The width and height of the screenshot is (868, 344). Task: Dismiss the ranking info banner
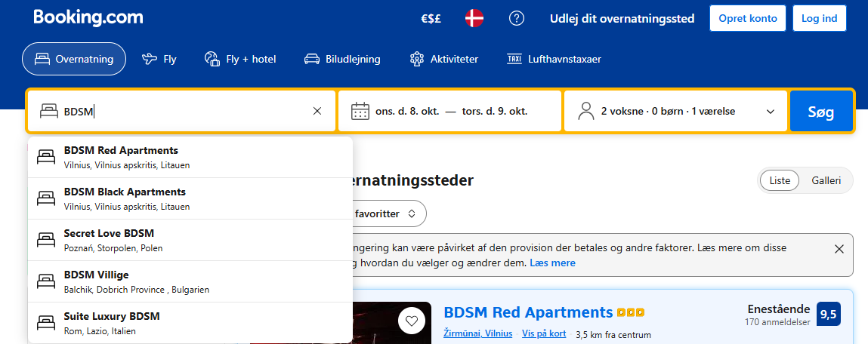pyautogui.click(x=839, y=249)
